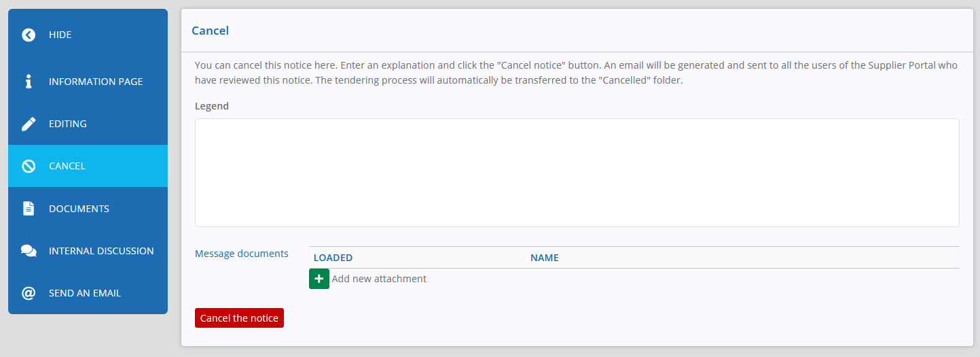Screen dimensions: 980x357
Task: Click the Documents file icon
Action: 29,209
